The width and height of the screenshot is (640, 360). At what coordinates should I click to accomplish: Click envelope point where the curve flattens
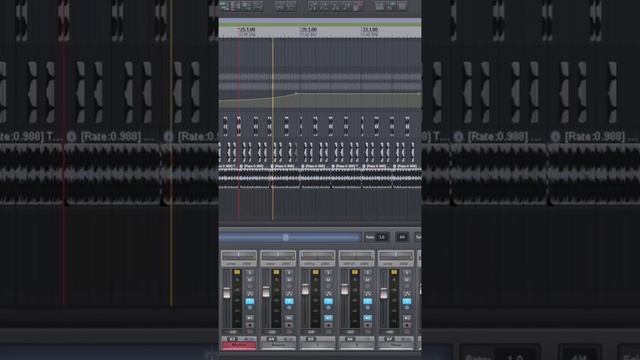point(297,93)
